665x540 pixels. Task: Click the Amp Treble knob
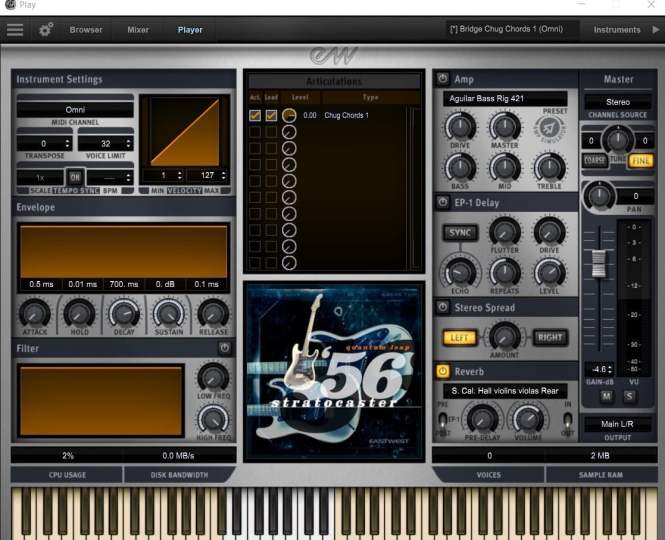coord(549,168)
